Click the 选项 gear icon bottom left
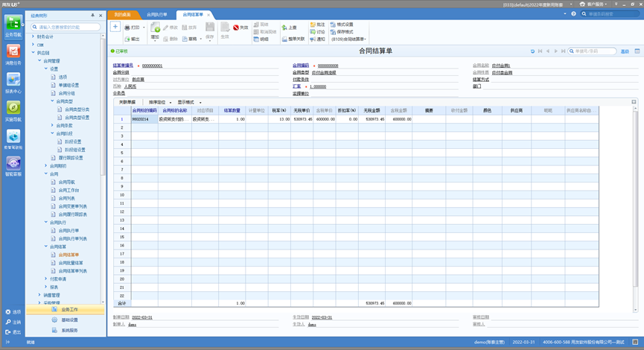This screenshot has height=350, width=644. point(7,312)
